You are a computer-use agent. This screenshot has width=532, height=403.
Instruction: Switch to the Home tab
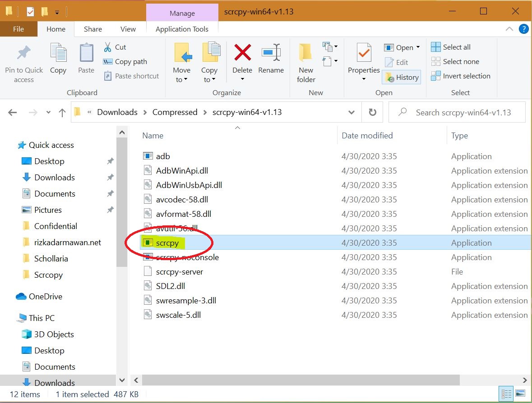point(56,29)
